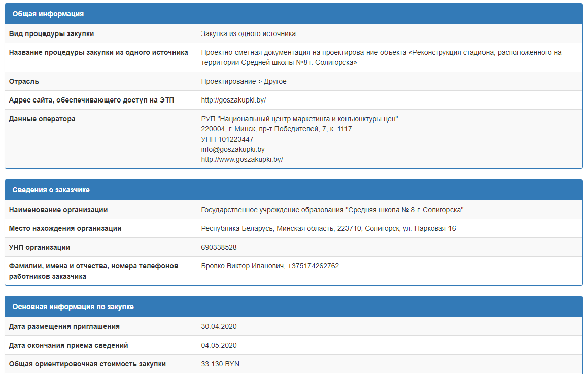Open the http://goszakupki.by/ site address
Image resolution: width=588 pixels, height=374 pixels.
[233, 100]
